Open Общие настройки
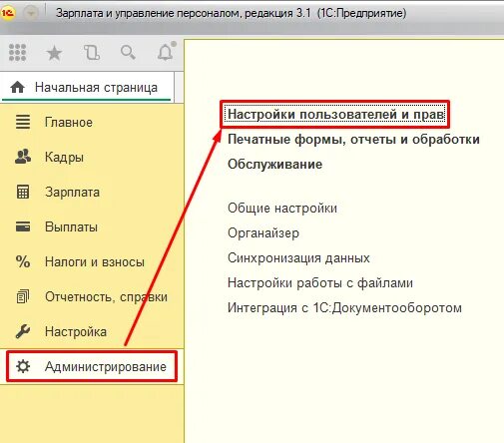Viewport: 504px width, 443px height. click(x=282, y=209)
